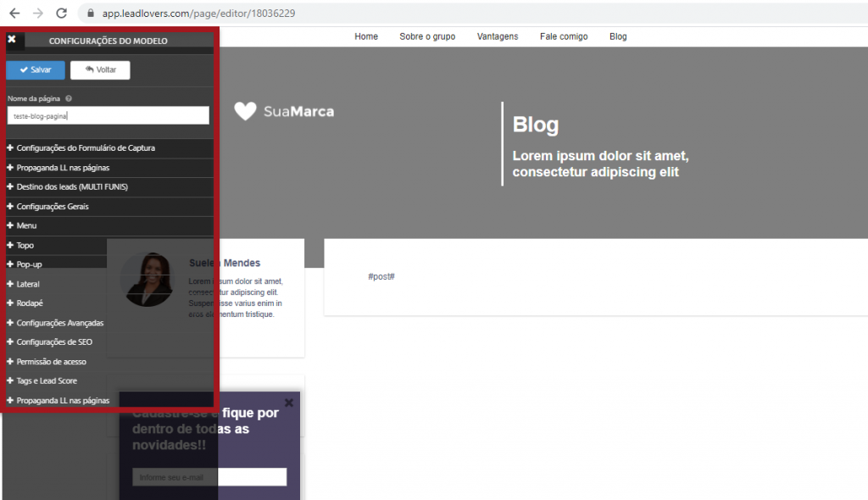Expand the Menu settings section
The image size is (868, 500).
26,226
